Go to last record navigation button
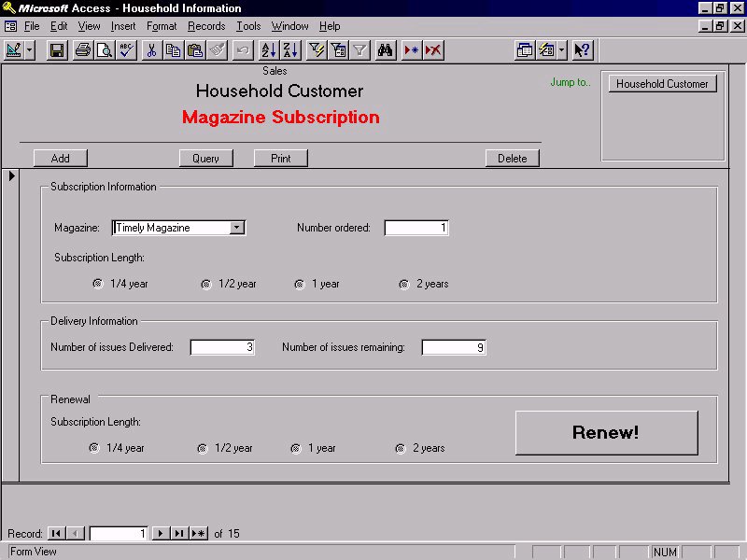 tap(179, 533)
